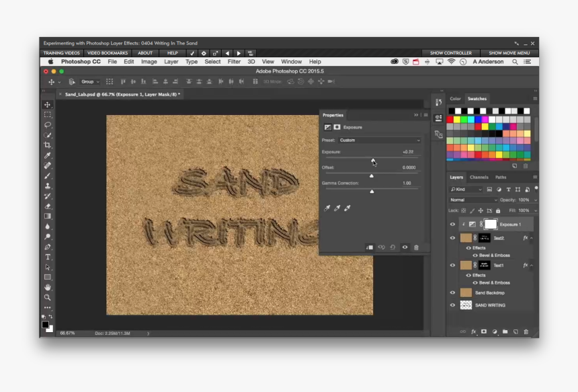Select the Clone Stamp tool
The width and height of the screenshot is (578, 392).
point(48,186)
